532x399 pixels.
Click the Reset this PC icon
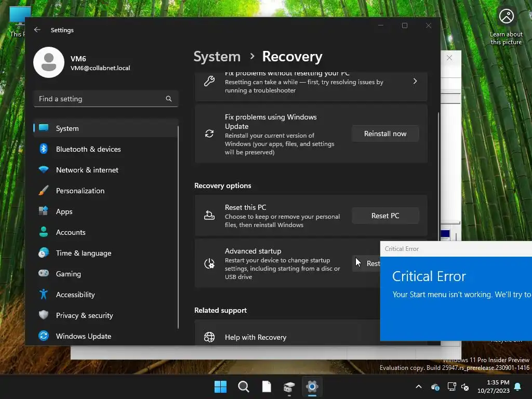point(209,216)
